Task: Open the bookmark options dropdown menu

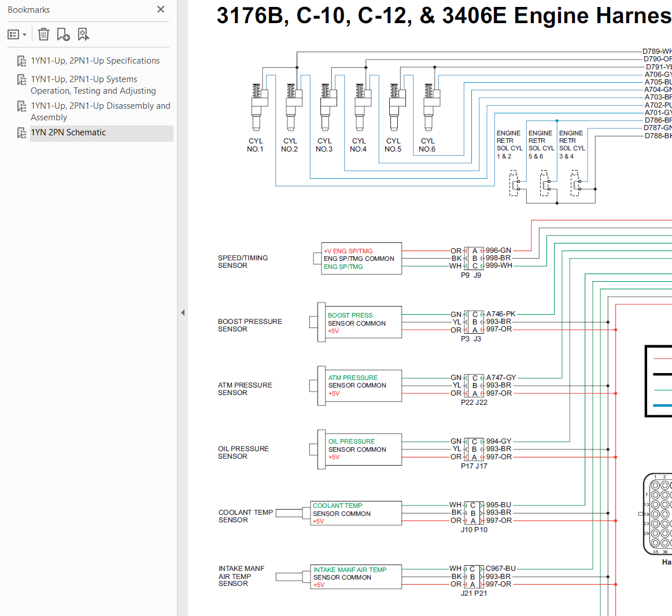Action: (x=17, y=34)
